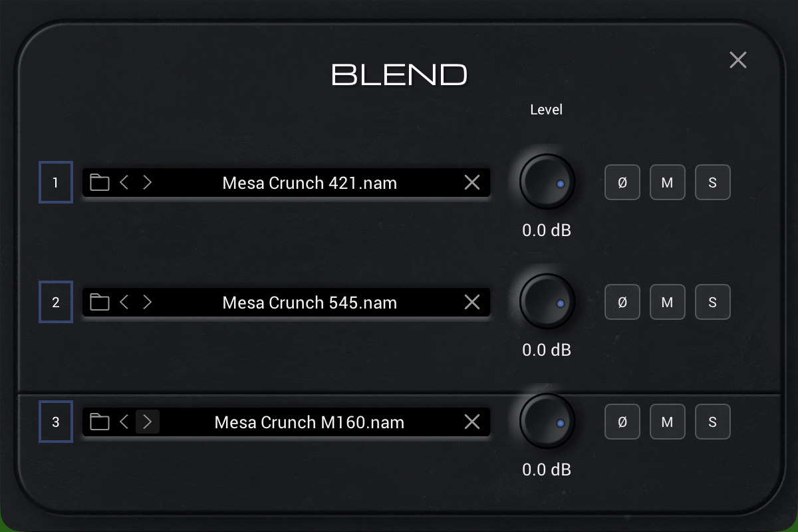798x532 pixels.
Task: Click the slot 1 Level knob
Action: pos(547,182)
